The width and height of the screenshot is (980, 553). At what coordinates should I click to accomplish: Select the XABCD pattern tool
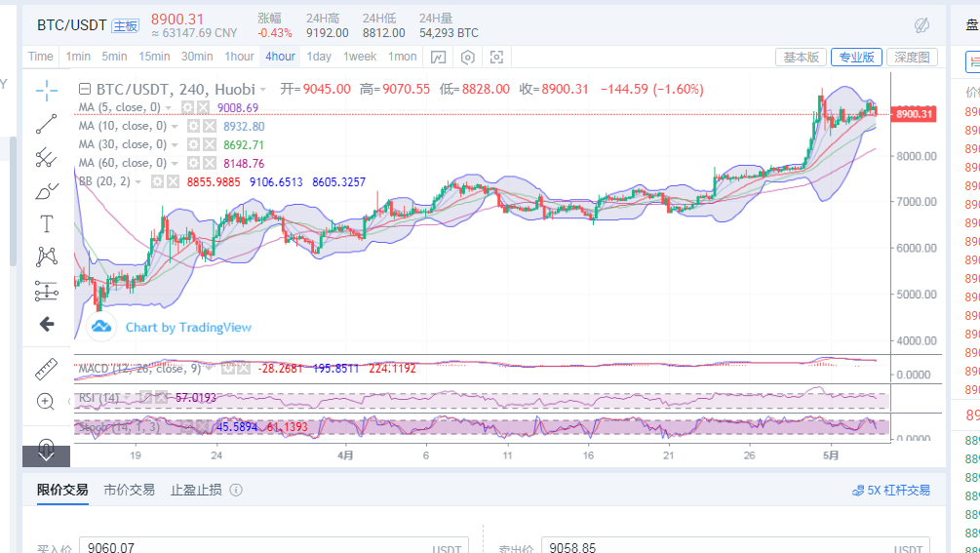(46, 257)
